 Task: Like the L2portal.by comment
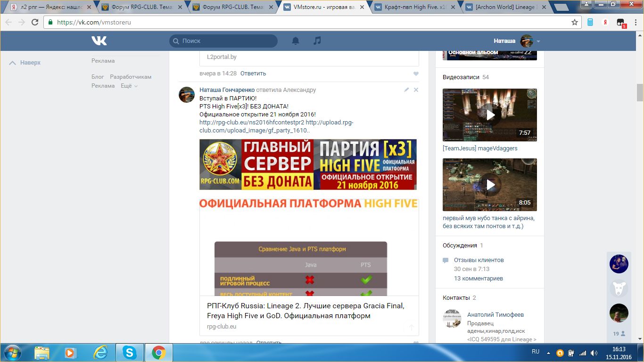(416, 74)
